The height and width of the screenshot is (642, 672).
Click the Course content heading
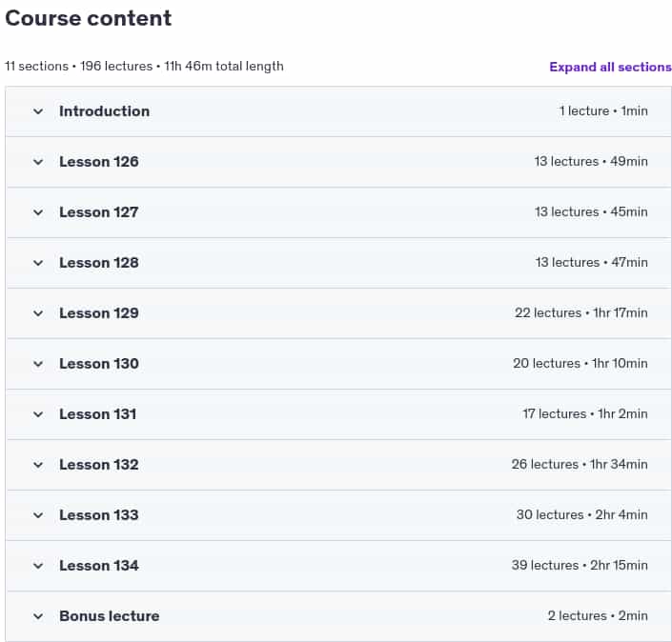[x=89, y=18]
